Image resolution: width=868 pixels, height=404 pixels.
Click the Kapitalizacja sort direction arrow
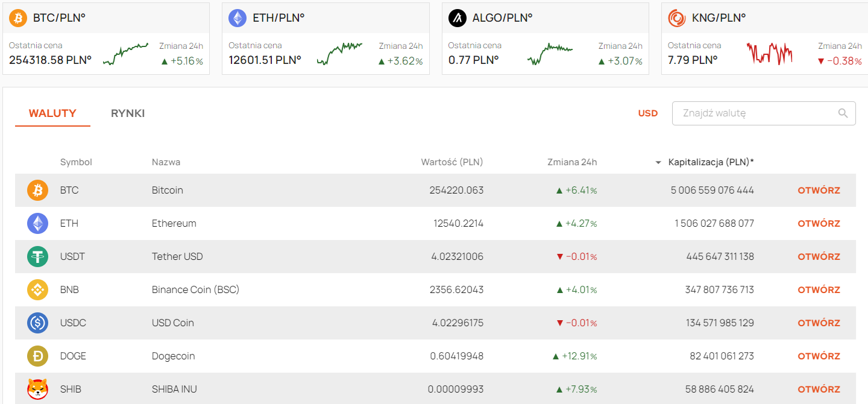pos(658,163)
